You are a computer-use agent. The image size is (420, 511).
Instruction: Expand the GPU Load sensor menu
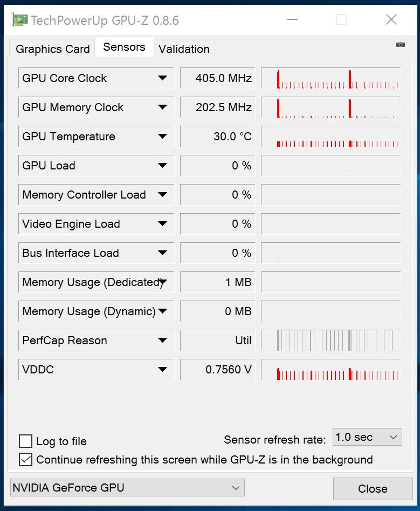coord(162,165)
